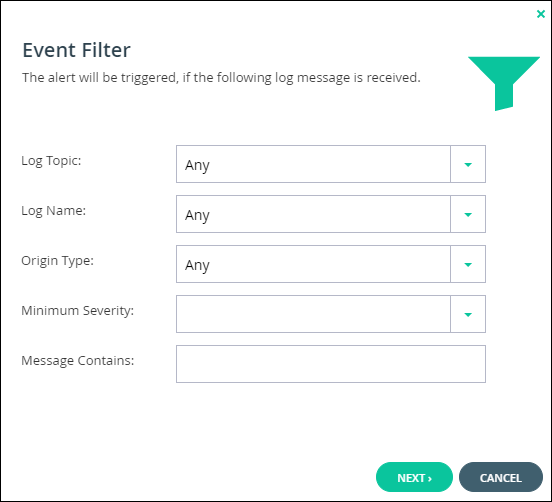
Task: Expand the Minimum Severity dropdown arrow
Action: (x=468, y=314)
